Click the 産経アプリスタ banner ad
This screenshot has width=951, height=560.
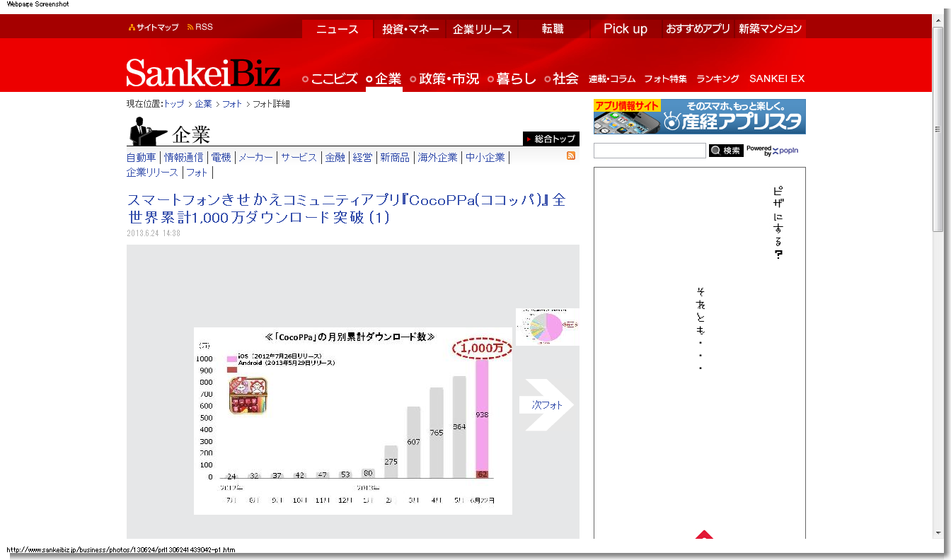699,117
